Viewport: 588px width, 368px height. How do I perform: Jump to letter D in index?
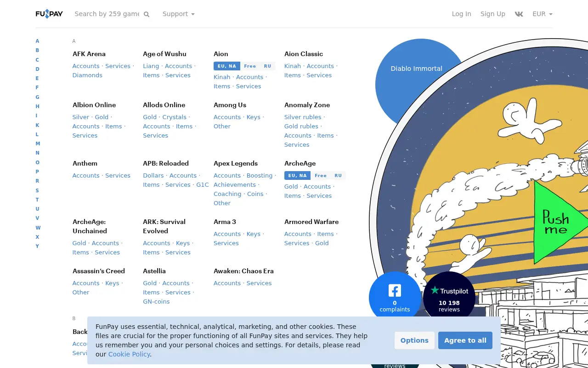point(38,69)
